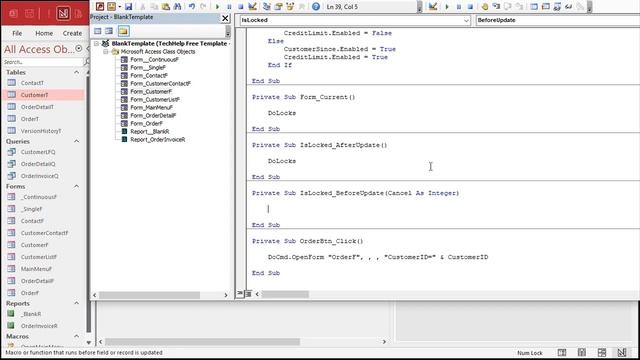This screenshot has width=640, height=360.
Task: Select CustomerContactF form in navigation pane
Action: [43, 233]
